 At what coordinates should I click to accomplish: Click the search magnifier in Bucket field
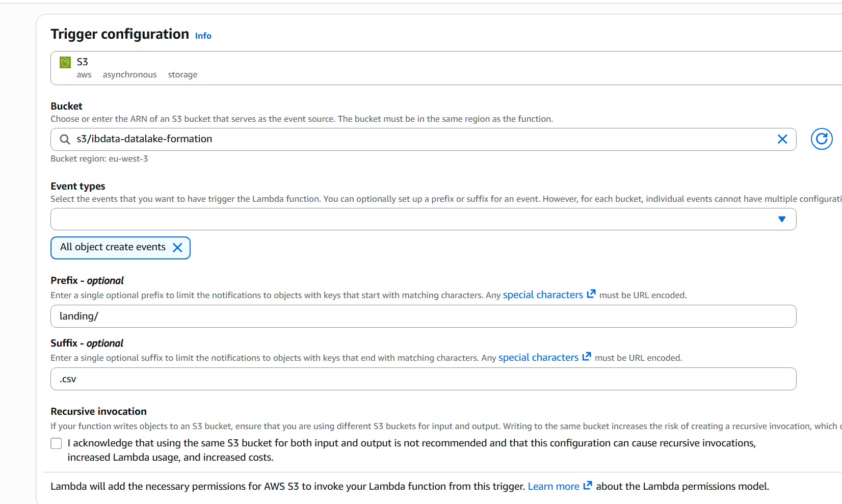coord(65,139)
